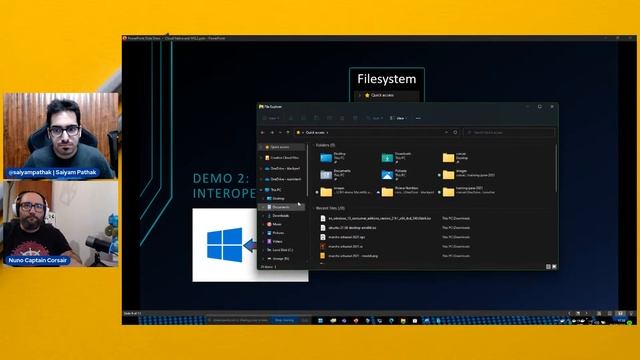Click the Stop sharing button

284,320
